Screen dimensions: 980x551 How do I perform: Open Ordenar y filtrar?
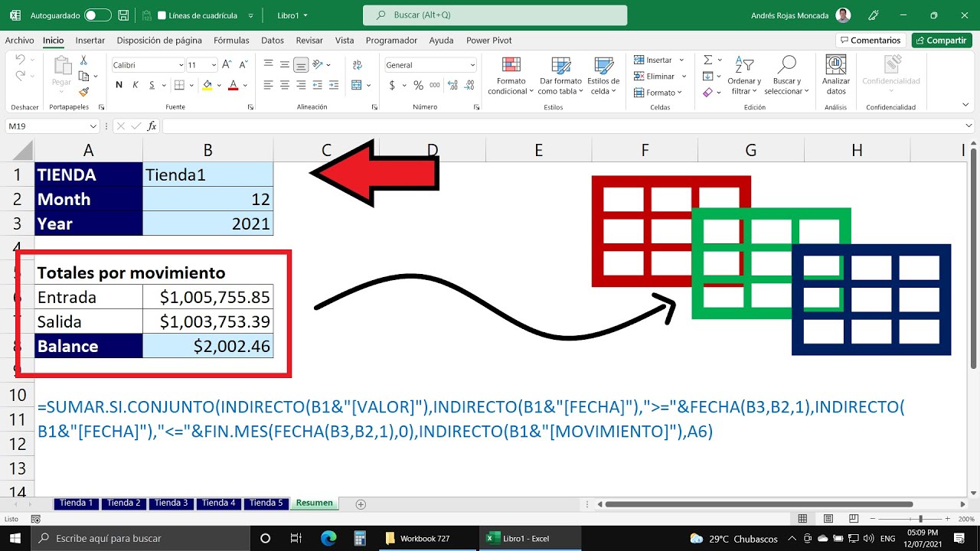point(744,76)
